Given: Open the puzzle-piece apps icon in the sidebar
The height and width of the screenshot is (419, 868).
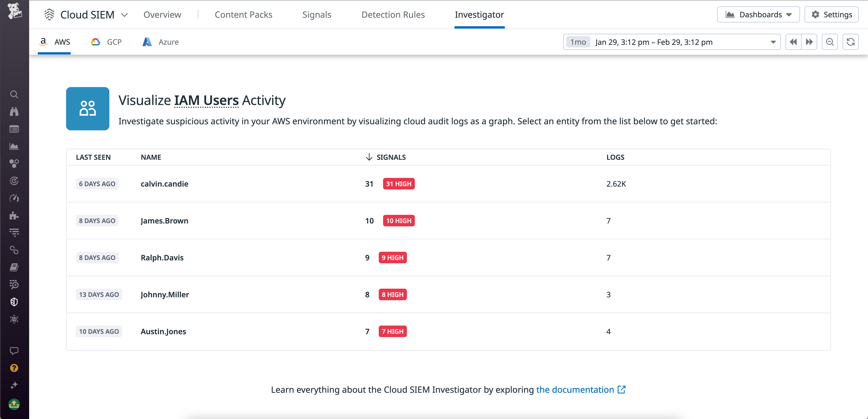Looking at the screenshot, I should click(x=14, y=216).
